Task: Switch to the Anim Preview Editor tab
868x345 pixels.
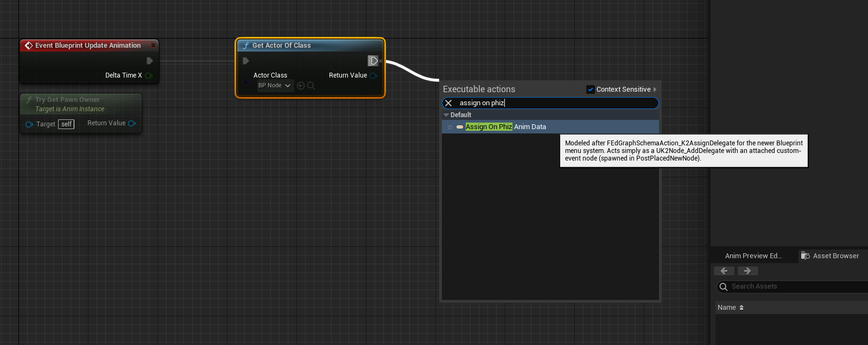Action: (x=753, y=256)
